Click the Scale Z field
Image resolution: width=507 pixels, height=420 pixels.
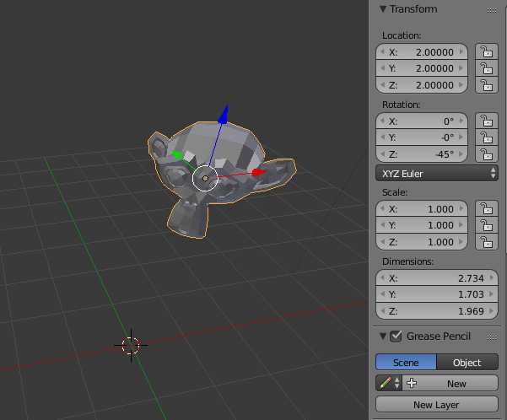tap(422, 242)
